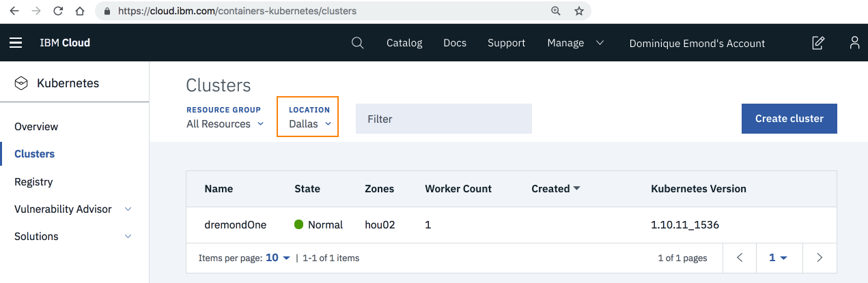Open the Manage menu in header

(576, 43)
